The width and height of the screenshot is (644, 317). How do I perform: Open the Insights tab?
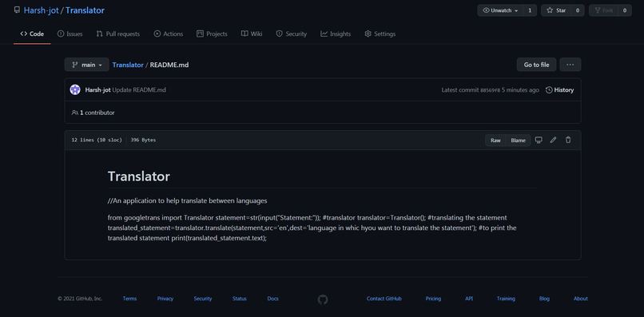pos(336,34)
